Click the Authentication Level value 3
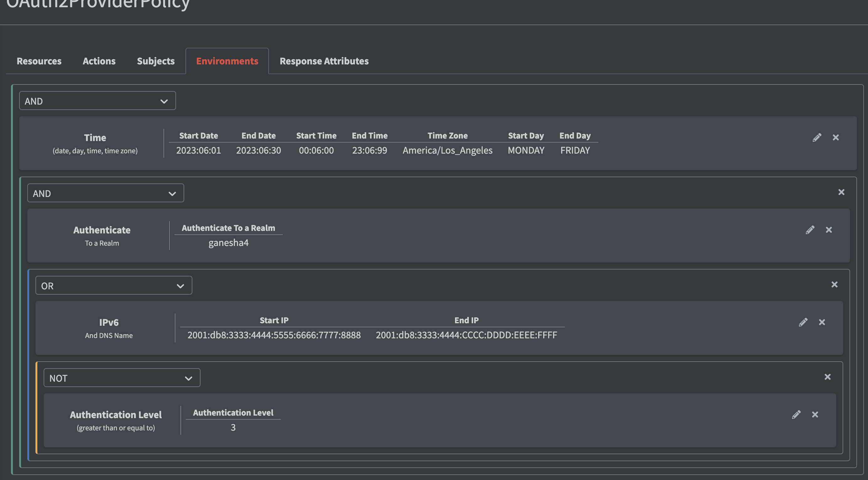868x480 pixels. click(233, 427)
